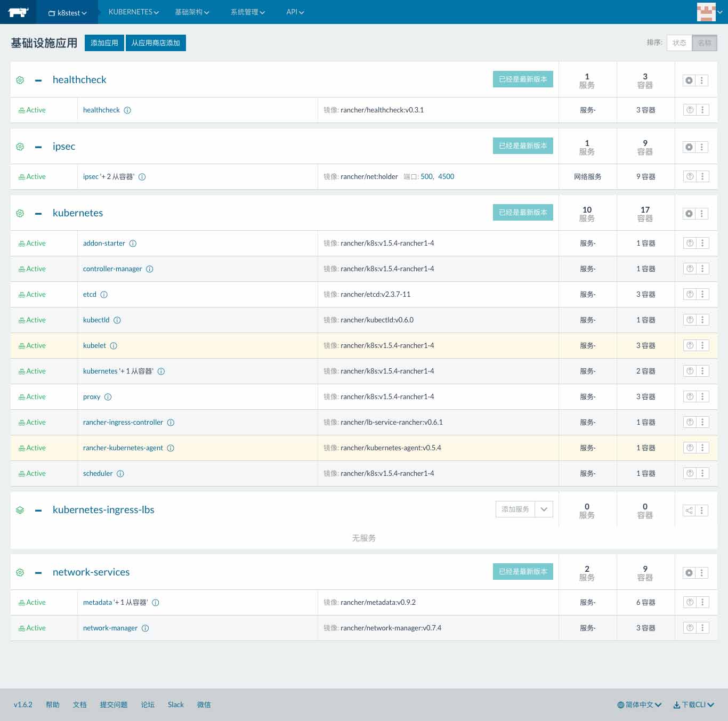Upgrade the rancher-kubernetes-agent service
This screenshot has width=728, height=721.
pyautogui.click(x=690, y=448)
